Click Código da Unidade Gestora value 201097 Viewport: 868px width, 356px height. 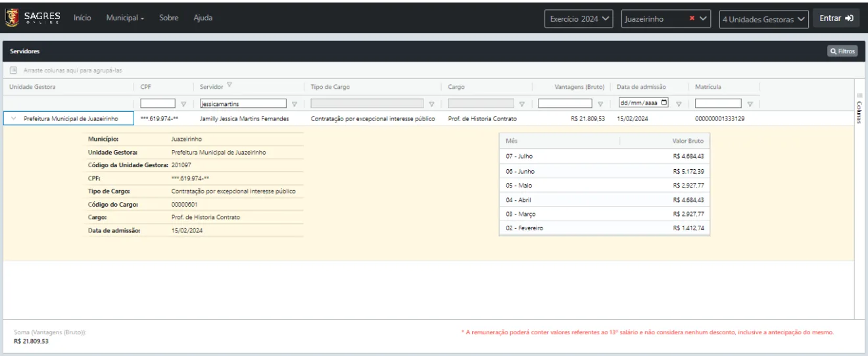pyautogui.click(x=181, y=165)
